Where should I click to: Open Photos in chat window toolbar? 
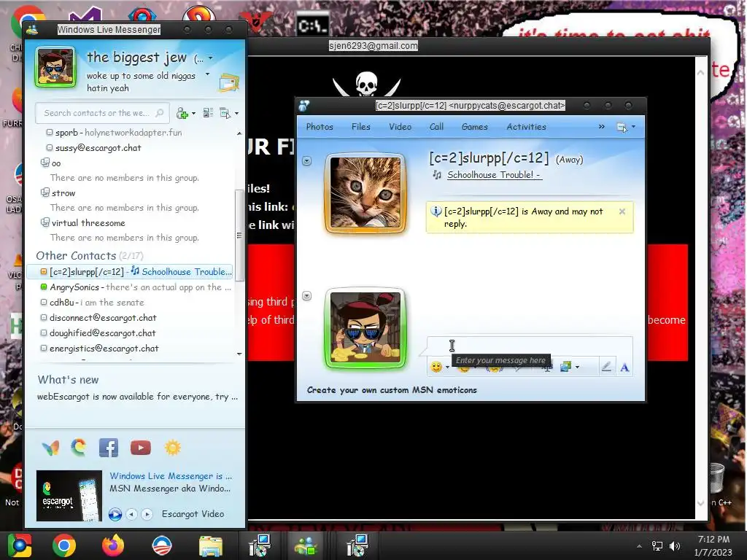pos(320,127)
